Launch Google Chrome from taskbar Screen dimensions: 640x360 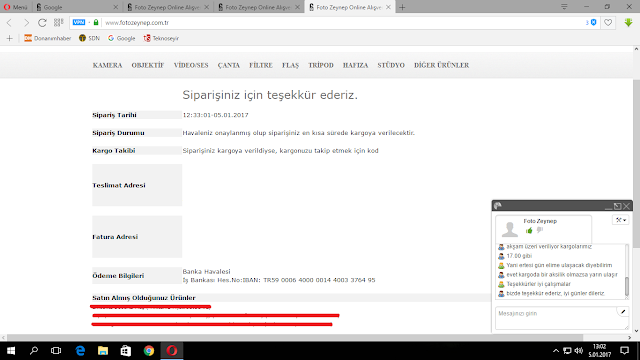149,351
